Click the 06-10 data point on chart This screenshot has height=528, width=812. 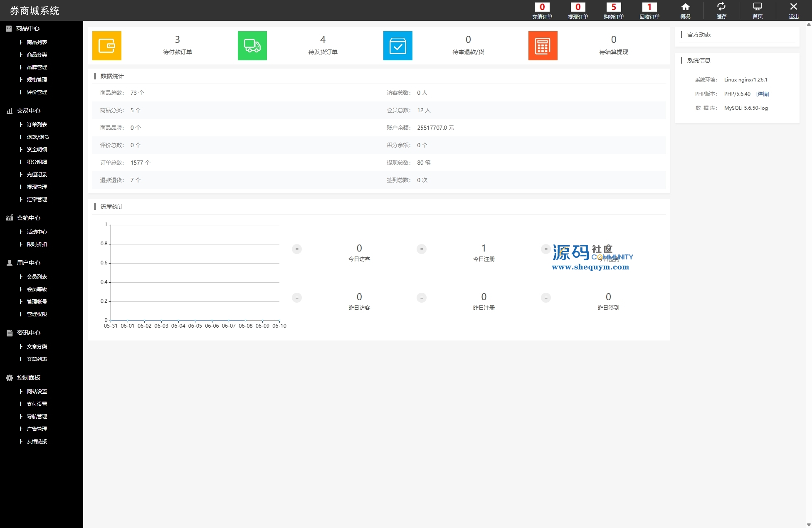(279, 321)
